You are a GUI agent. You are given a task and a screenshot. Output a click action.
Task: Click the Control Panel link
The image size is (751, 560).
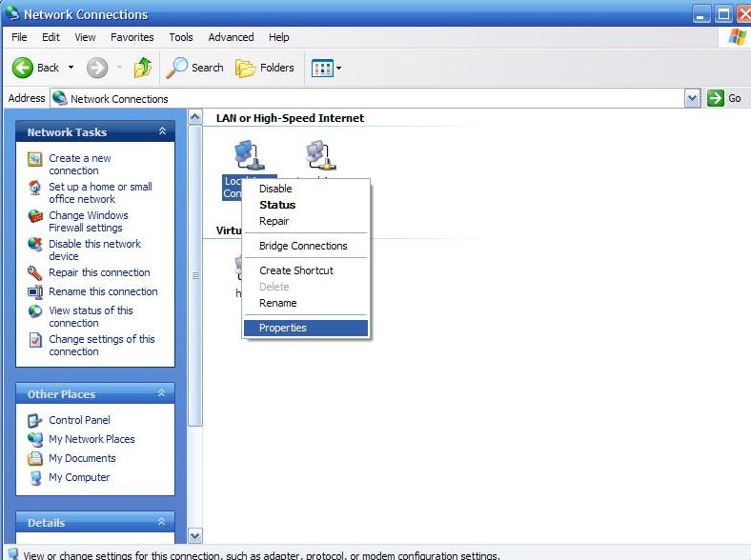pyautogui.click(x=79, y=420)
